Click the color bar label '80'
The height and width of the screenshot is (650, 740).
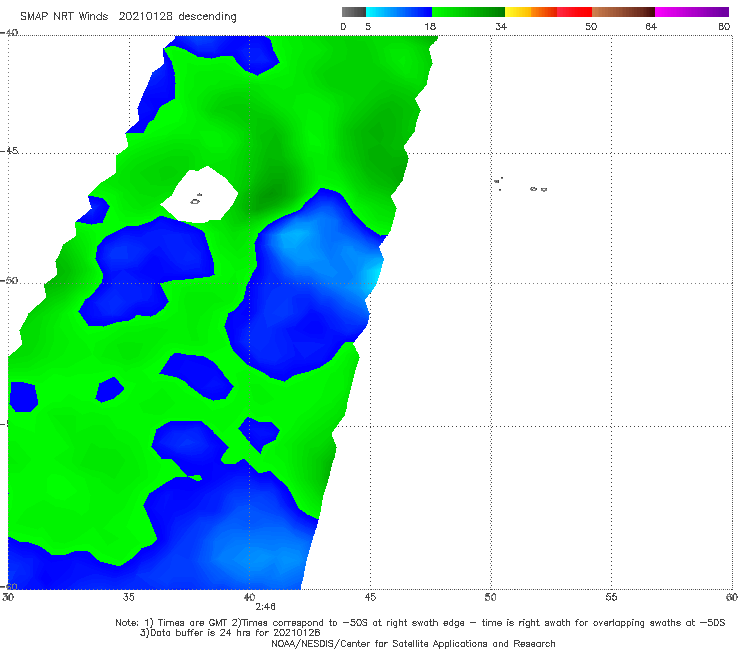[724, 27]
